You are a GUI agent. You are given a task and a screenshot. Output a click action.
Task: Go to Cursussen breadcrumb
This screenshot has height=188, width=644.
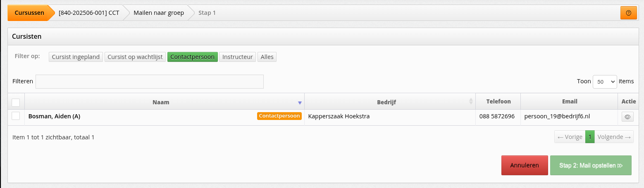tap(29, 13)
